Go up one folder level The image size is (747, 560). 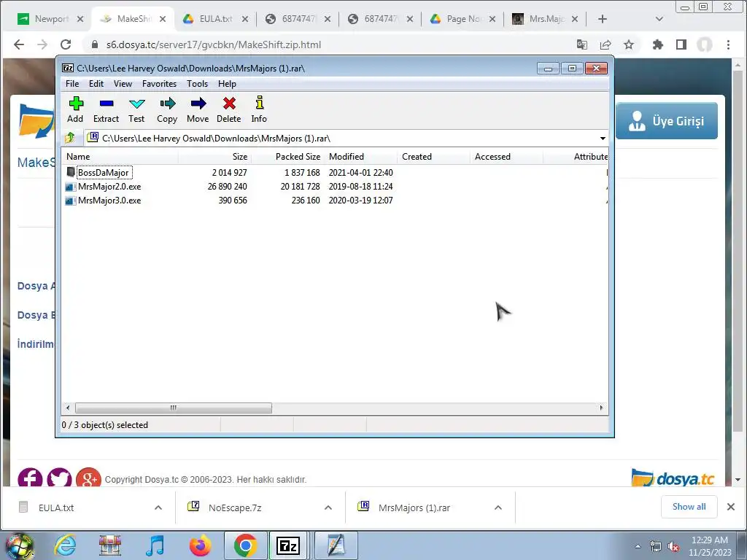tap(71, 138)
